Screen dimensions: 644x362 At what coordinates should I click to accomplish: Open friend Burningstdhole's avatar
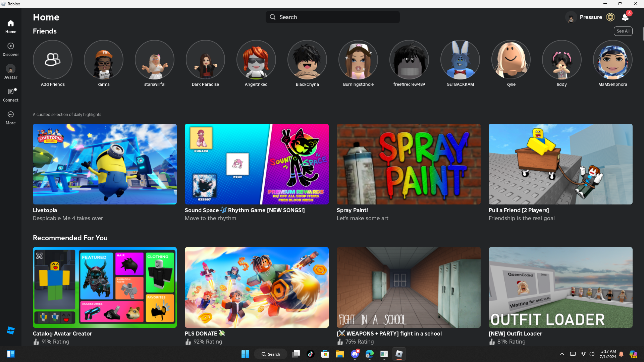(x=358, y=60)
